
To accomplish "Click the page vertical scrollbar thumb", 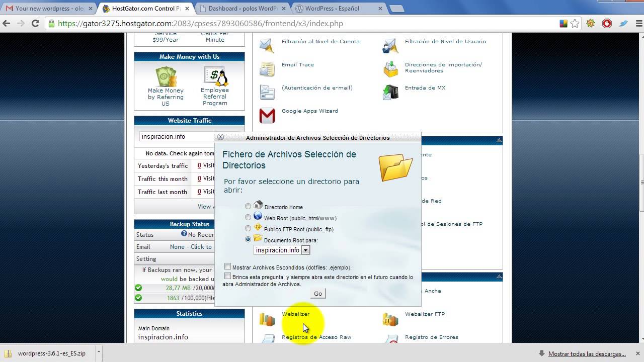I will (x=641, y=182).
